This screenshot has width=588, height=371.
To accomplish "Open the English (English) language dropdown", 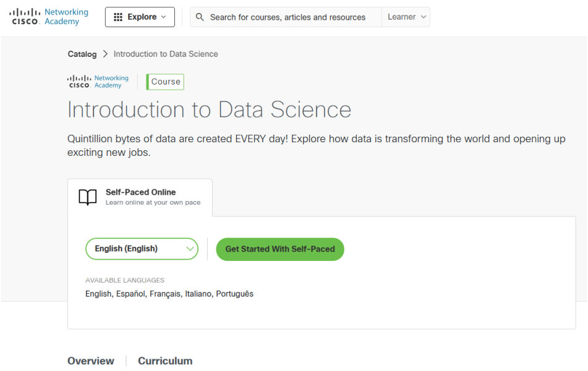I will [142, 249].
